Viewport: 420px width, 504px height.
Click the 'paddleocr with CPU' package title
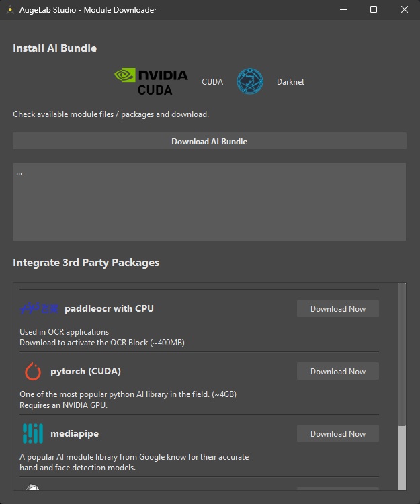[x=109, y=309]
